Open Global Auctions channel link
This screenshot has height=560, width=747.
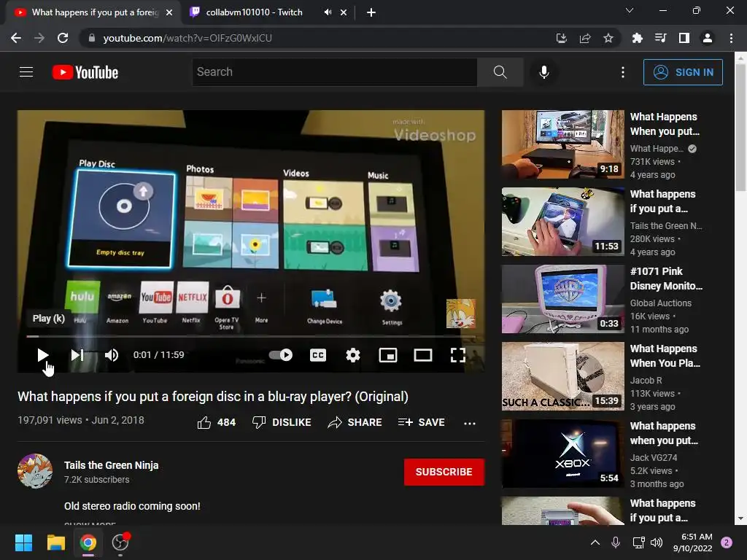(660, 303)
